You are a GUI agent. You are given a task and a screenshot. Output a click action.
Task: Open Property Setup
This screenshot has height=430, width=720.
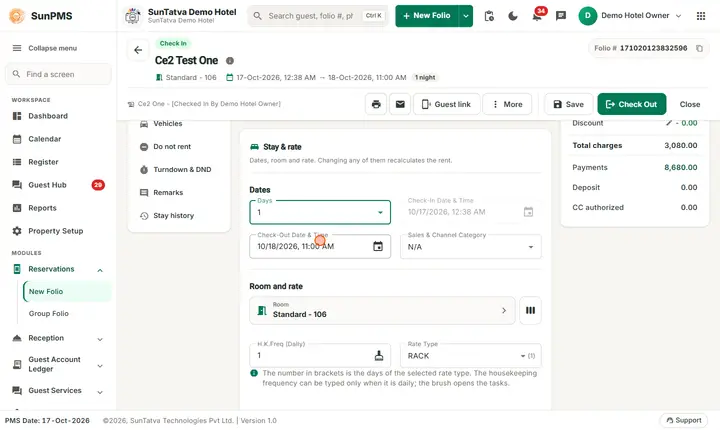[x=58, y=231]
